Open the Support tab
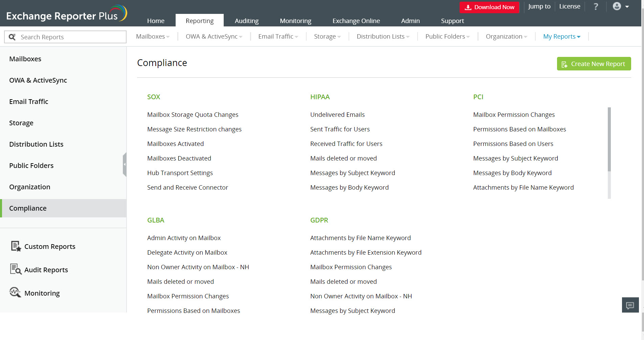This screenshot has height=340, width=644. pyautogui.click(x=452, y=21)
